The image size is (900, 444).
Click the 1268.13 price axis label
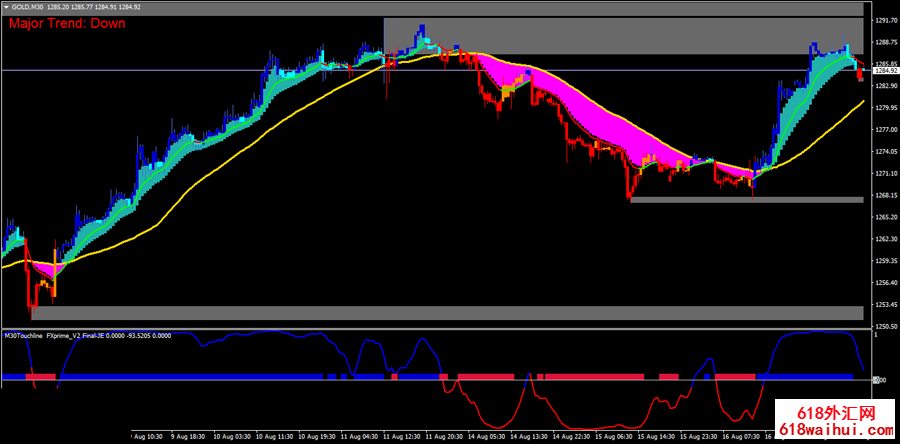[x=885, y=196]
